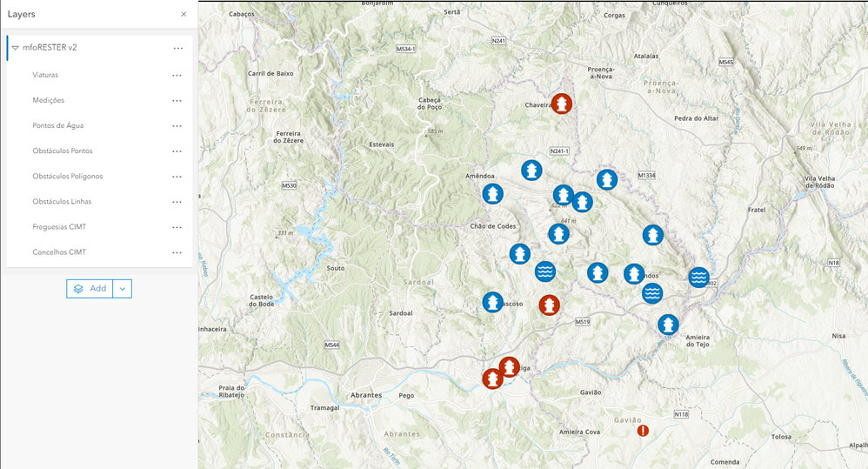Collapse the mfoRESTER v2 group layer
This screenshot has width=868, height=469.
pos(16,48)
